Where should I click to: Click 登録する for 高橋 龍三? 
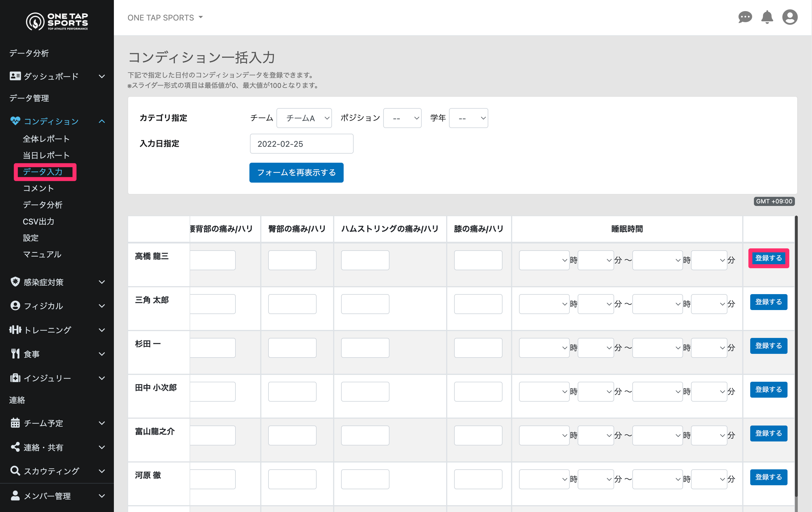(768, 258)
